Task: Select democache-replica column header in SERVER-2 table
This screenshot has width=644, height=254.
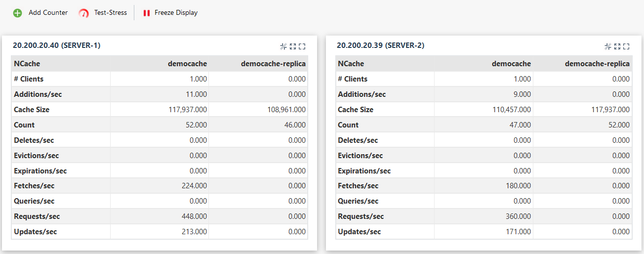Action: coord(597,64)
